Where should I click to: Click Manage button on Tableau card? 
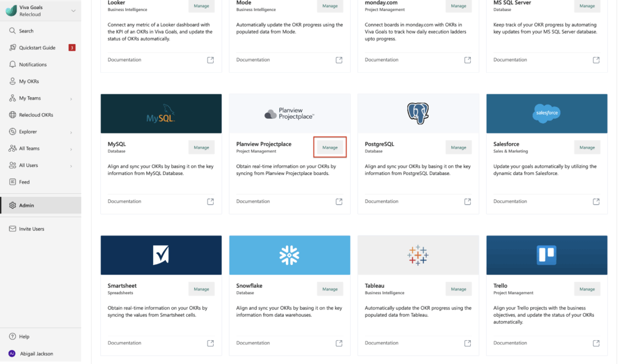pos(458,289)
